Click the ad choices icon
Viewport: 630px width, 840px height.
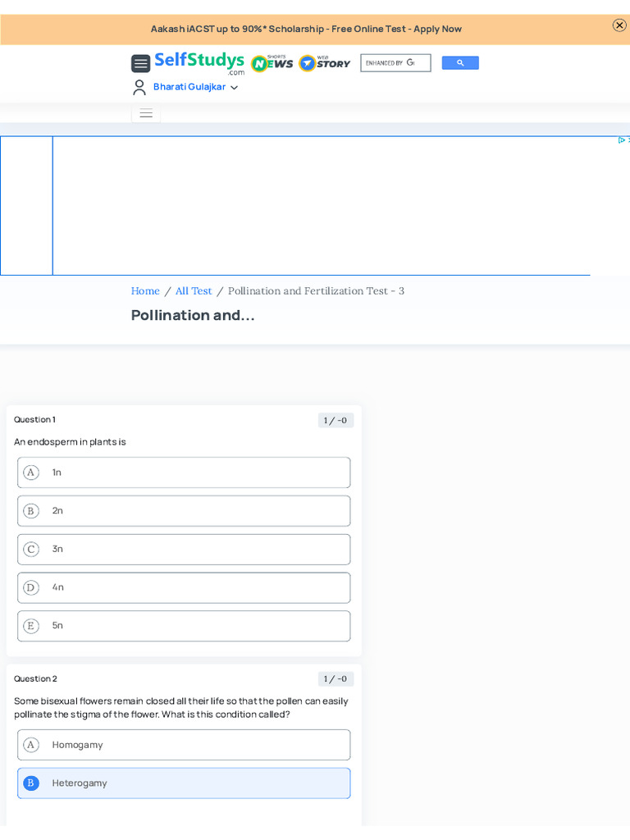click(x=623, y=140)
